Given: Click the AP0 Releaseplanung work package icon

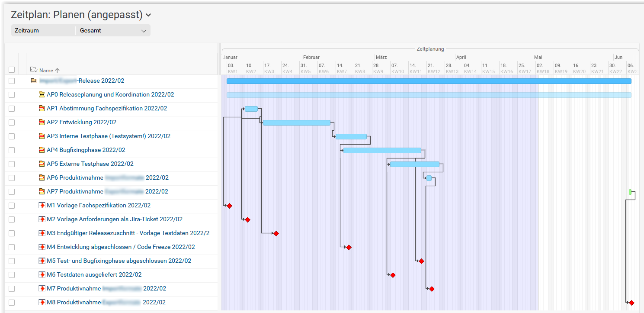Looking at the screenshot, I should point(42,94).
